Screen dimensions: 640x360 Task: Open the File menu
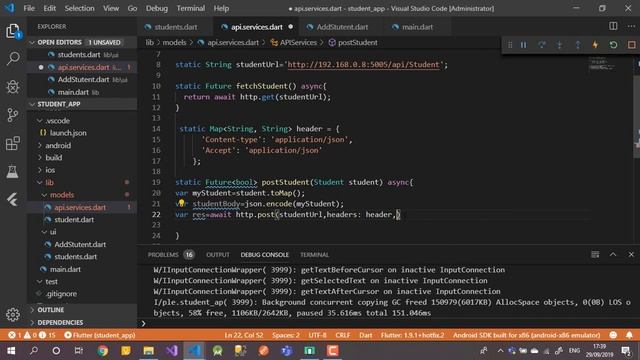pos(29,8)
